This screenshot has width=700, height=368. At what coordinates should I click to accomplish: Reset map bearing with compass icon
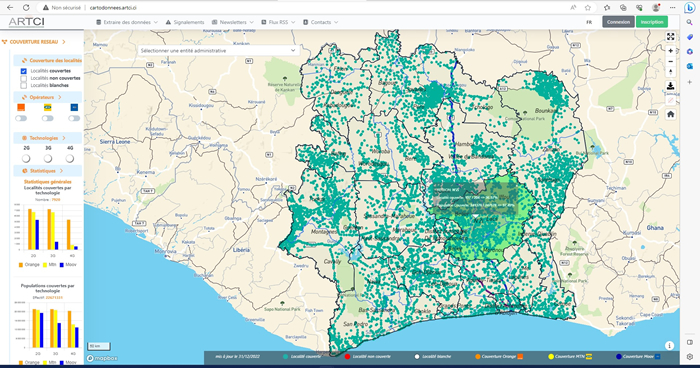click(671, 72)
